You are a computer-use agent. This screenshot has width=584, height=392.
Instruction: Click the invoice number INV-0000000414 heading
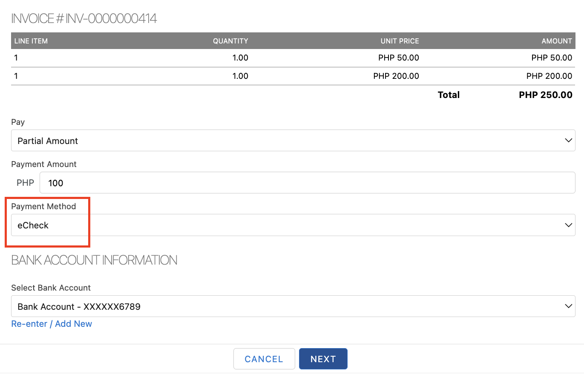pyautogui.click(x=84, y=19)
